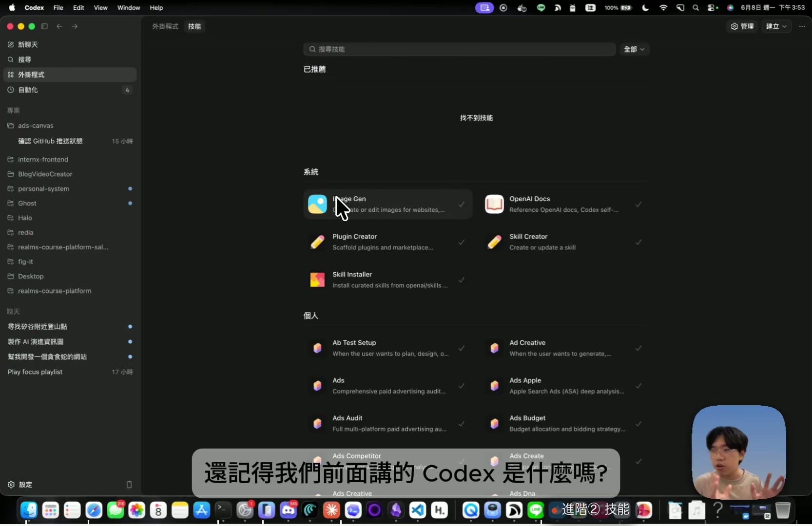Switch to the 外掛程式 tab

(165, 26)
